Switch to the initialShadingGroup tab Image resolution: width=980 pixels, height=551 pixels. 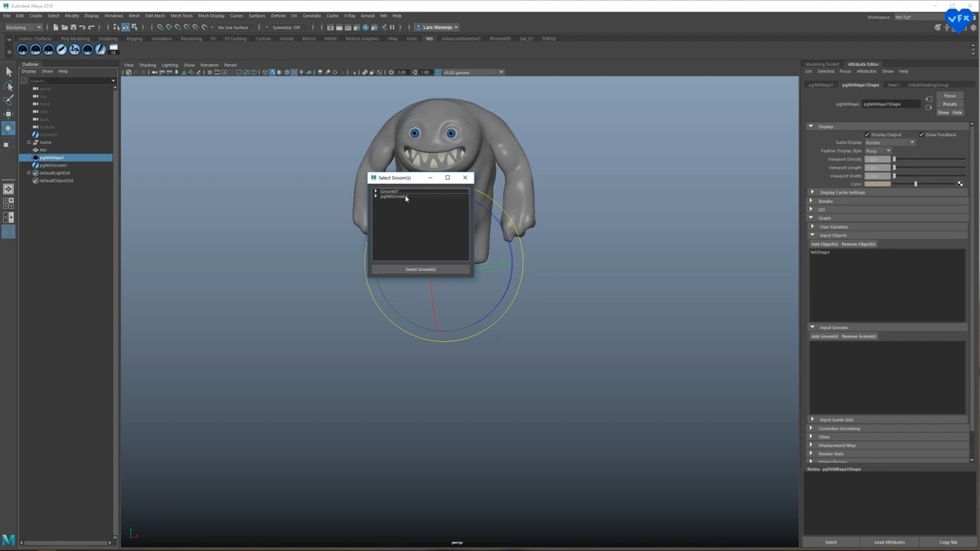click(x=928, y=85)
